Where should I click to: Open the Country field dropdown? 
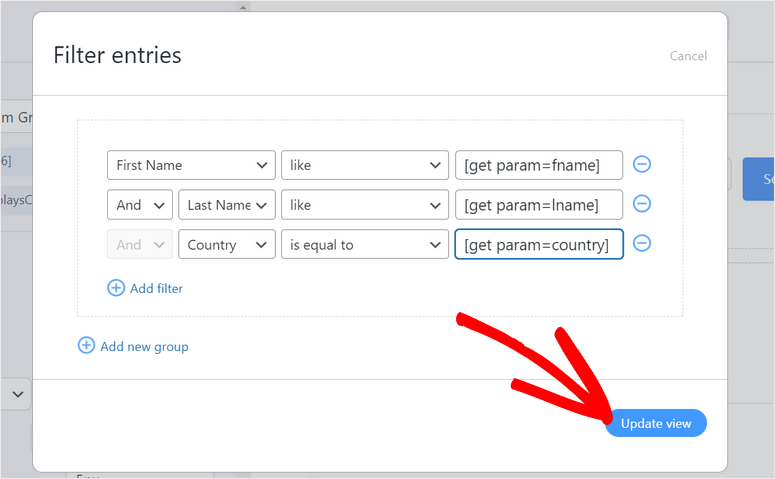pos(227,244)
